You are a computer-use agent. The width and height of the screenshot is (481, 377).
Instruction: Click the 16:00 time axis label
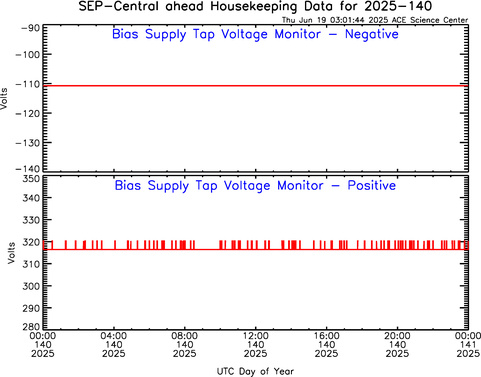(x=327, y=336)
